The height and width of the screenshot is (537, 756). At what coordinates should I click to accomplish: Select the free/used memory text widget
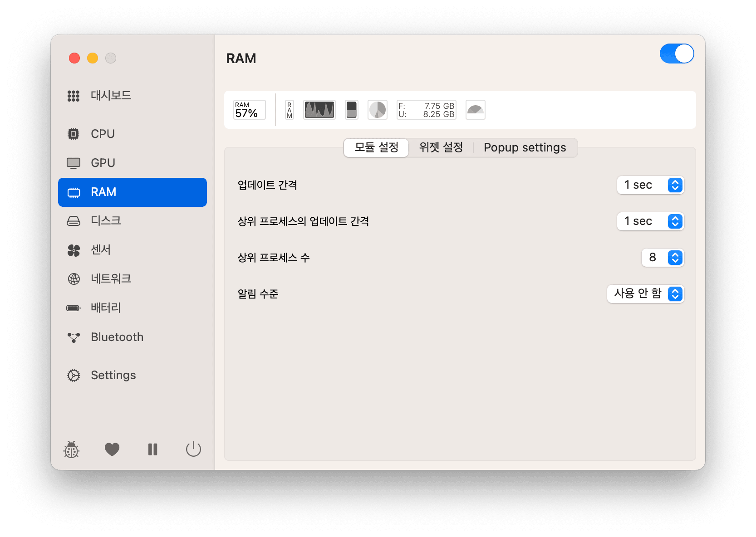[x=426, y=110]
